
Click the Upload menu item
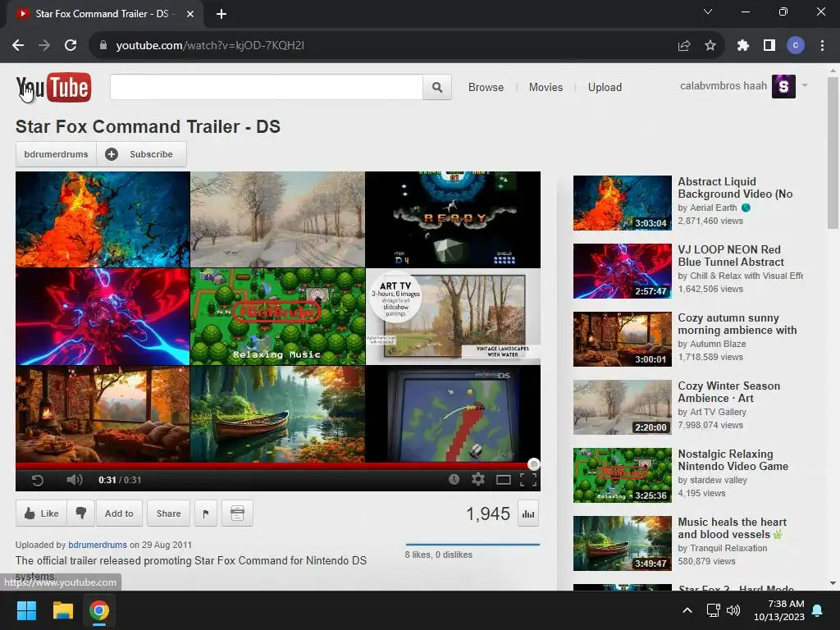[605, 87]
